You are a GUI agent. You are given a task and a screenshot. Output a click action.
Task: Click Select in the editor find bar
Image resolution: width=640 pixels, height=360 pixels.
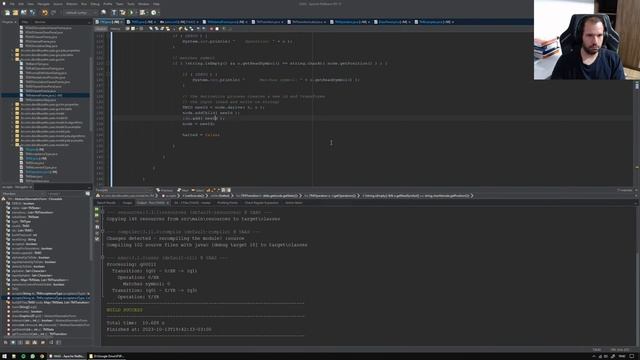[198, 190]
